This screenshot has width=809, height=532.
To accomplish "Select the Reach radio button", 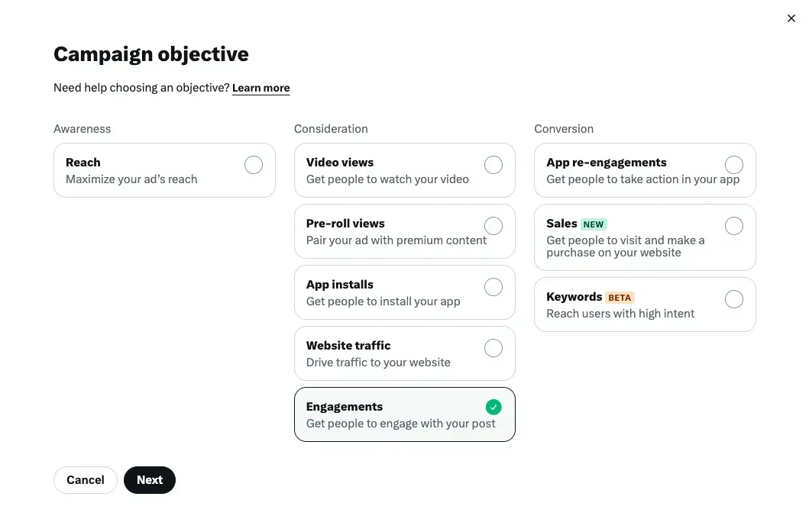I will click(254, 165).
